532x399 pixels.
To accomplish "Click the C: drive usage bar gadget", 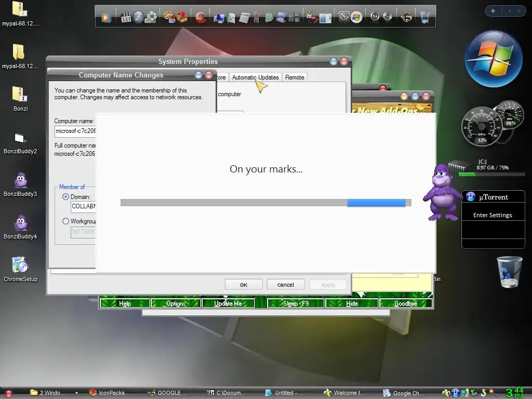I will pos(491,175).
